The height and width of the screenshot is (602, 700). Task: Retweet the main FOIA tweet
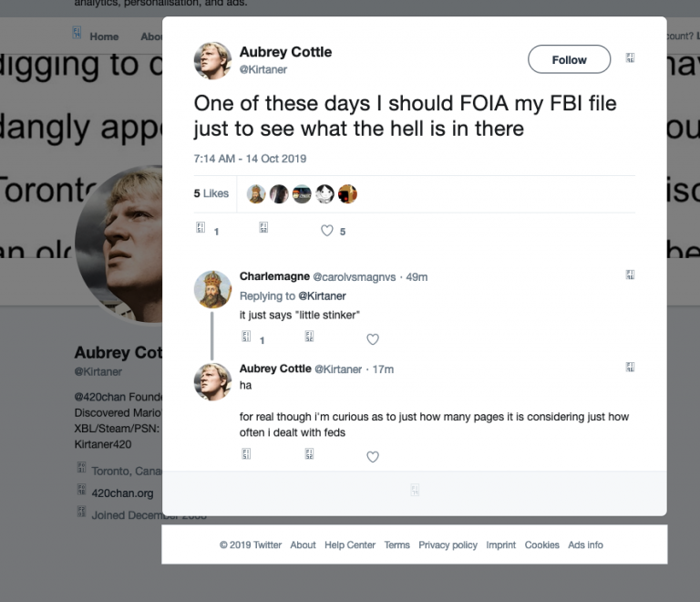[263, 230]
